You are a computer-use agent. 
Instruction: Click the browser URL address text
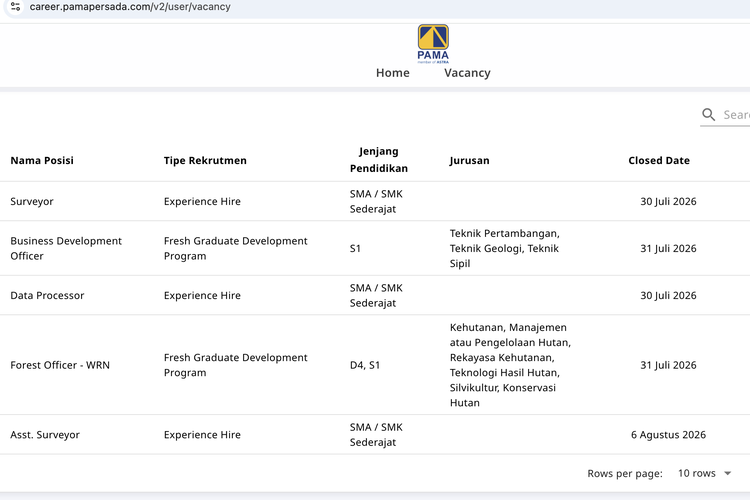pyautogui.click(x=130, y=7)
